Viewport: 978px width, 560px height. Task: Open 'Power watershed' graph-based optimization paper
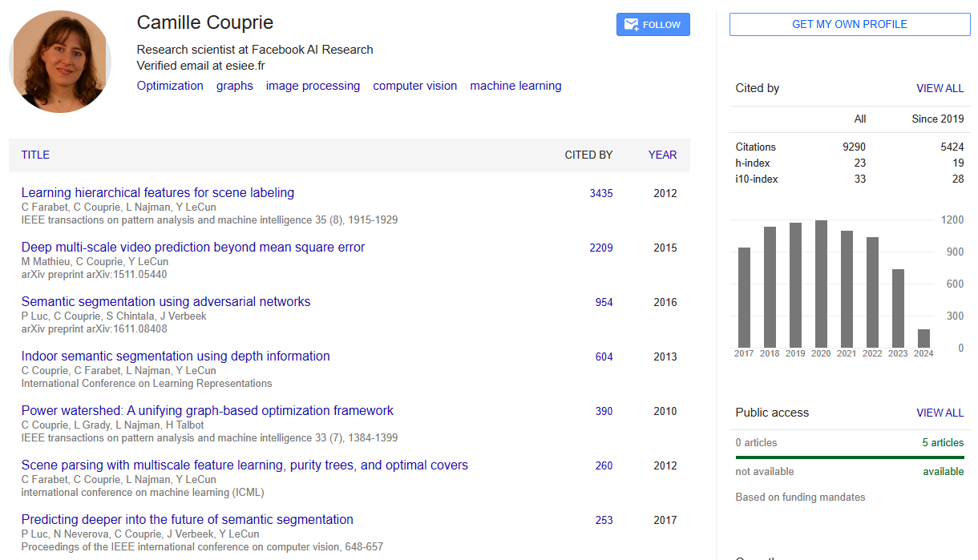(x=207, y=410)
